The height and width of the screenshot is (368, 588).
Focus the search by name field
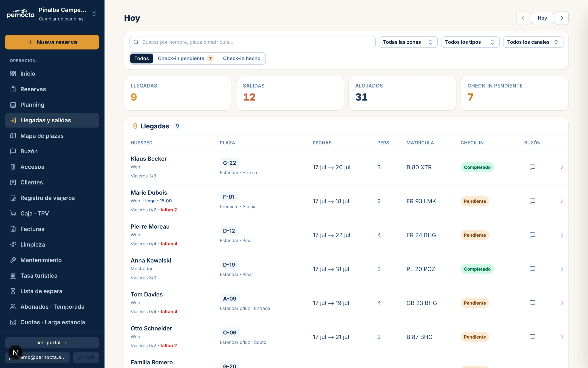[252, 42]
